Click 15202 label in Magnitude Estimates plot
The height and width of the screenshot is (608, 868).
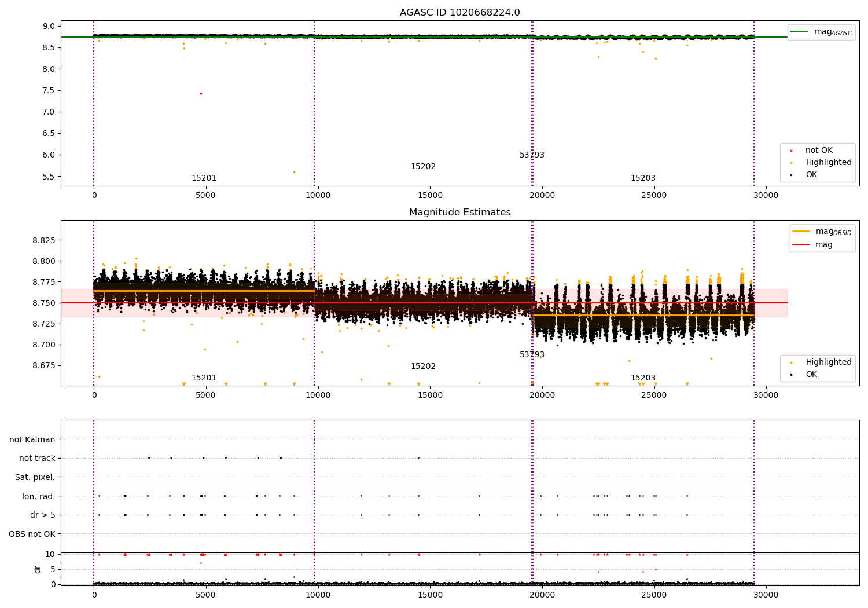[423, 367]
